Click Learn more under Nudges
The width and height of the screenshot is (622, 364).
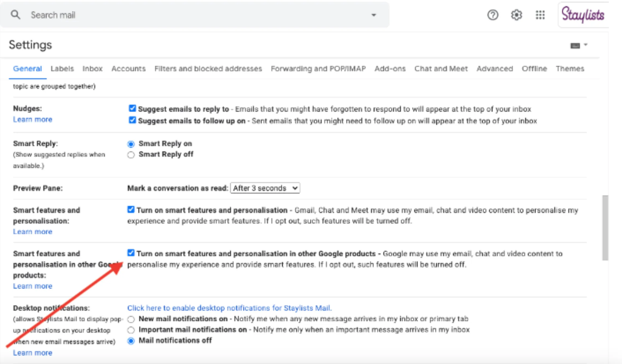click(x=33, y=119)
